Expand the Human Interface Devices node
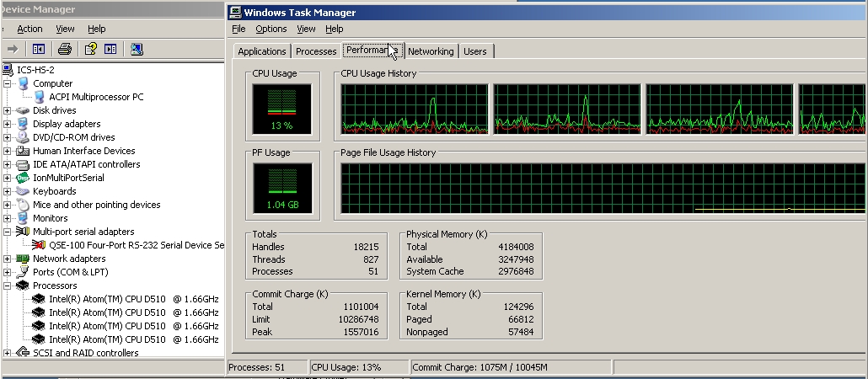Image resolution: width=868 pixels, height=379 pixels. (x=7, y=151)
